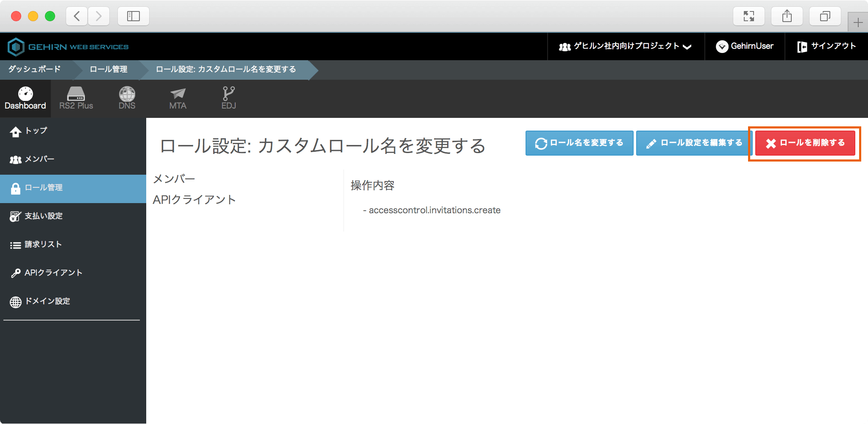868x424 pixels.
Task: Click the Gehirn Web Services logo
Action: [x=68, y=47]
